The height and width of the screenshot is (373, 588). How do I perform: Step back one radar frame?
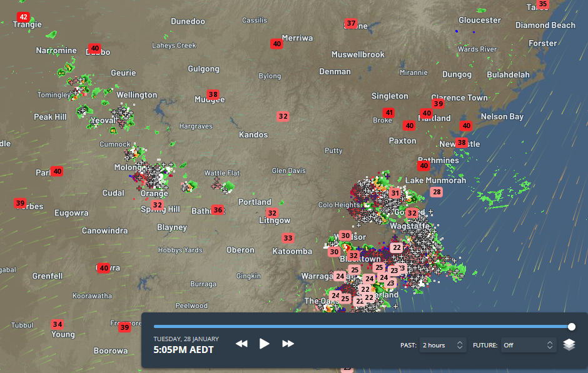[241, 344]
